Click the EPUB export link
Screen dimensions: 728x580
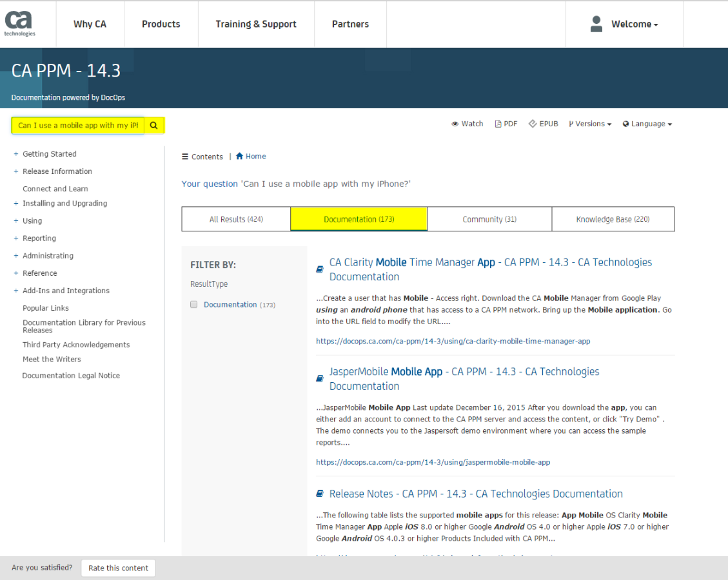pyautogui.click(x=549, y=124)
